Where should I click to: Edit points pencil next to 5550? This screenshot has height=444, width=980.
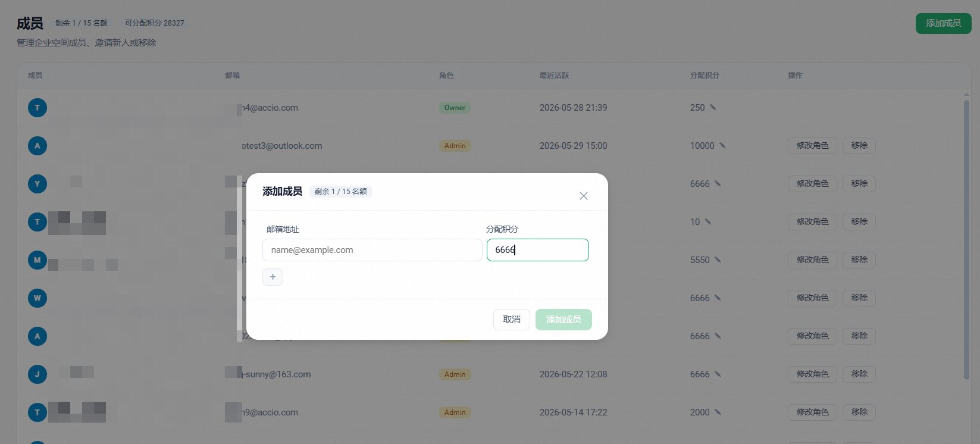(x=718, y=260)
